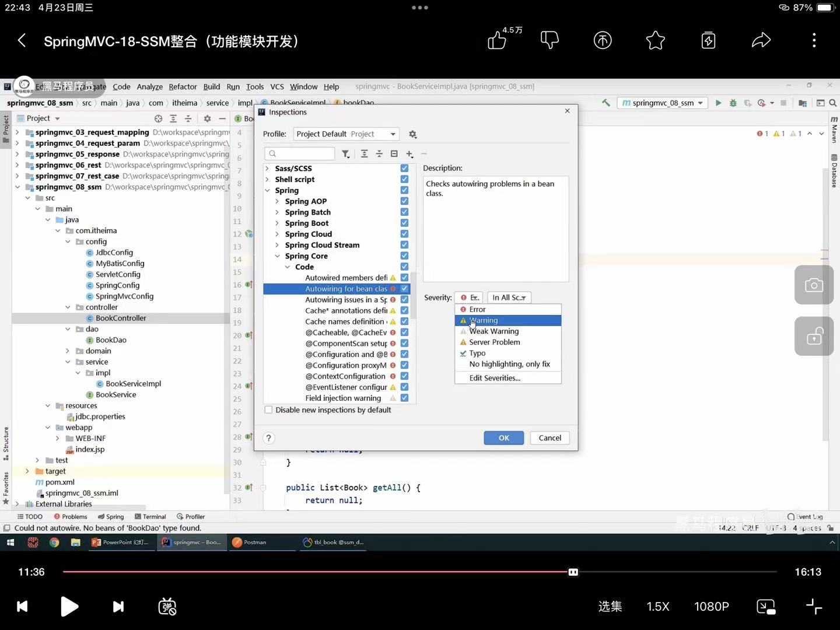Click the Windows Start button
This screenshot has width=840, height=630.
tap(10, 542)
